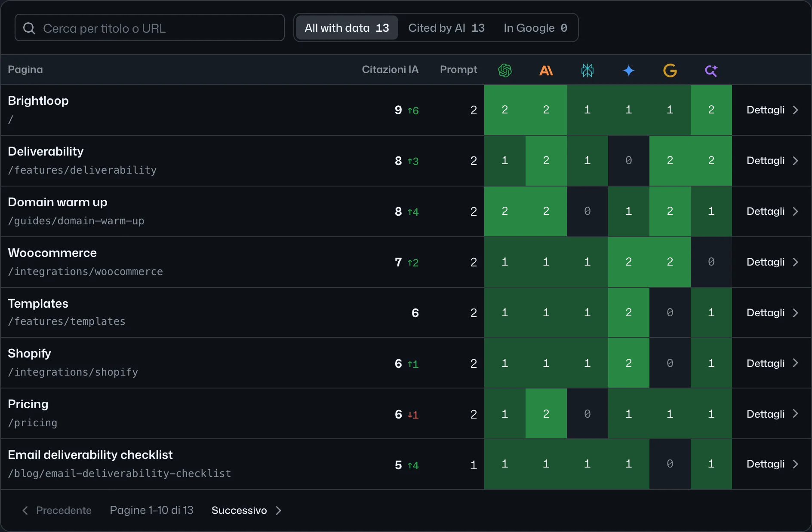812x532 pixels.
Task: Open Dettagli for the Templates row
Action: (x=772, y=313)
